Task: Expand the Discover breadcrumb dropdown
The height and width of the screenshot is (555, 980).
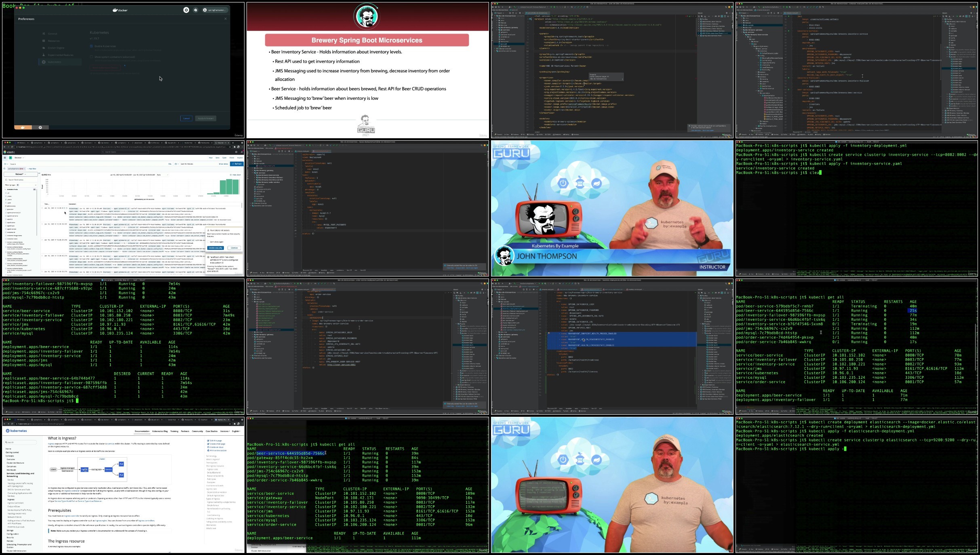Action: coord(19,158)
